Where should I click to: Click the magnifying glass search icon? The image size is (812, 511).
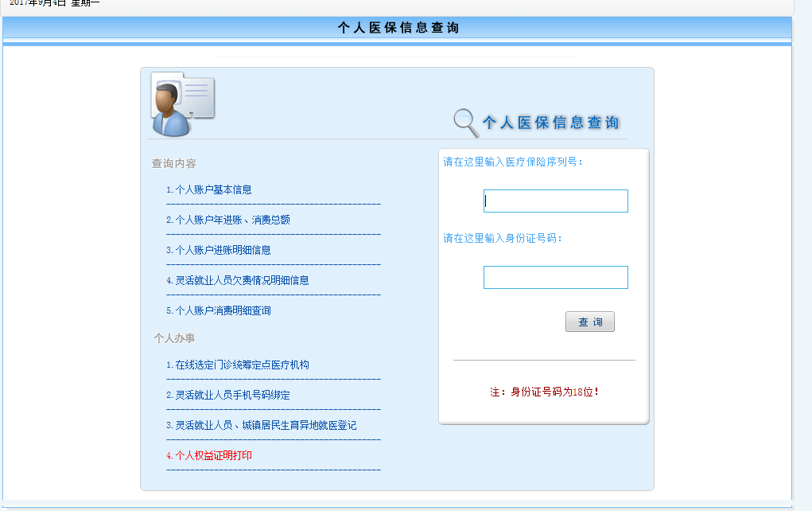point(465,122)
